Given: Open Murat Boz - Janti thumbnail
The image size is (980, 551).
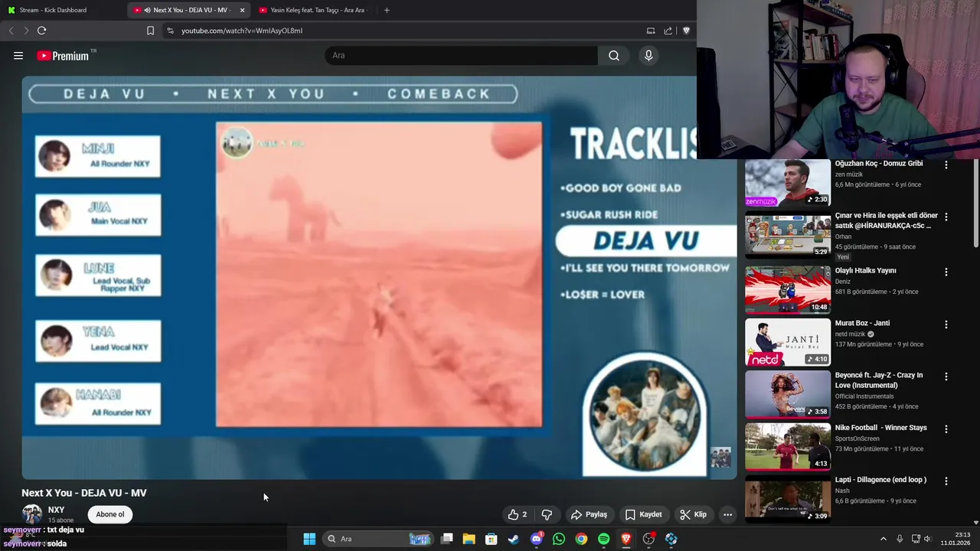Looking at the screenshot, I should point(788,342).
